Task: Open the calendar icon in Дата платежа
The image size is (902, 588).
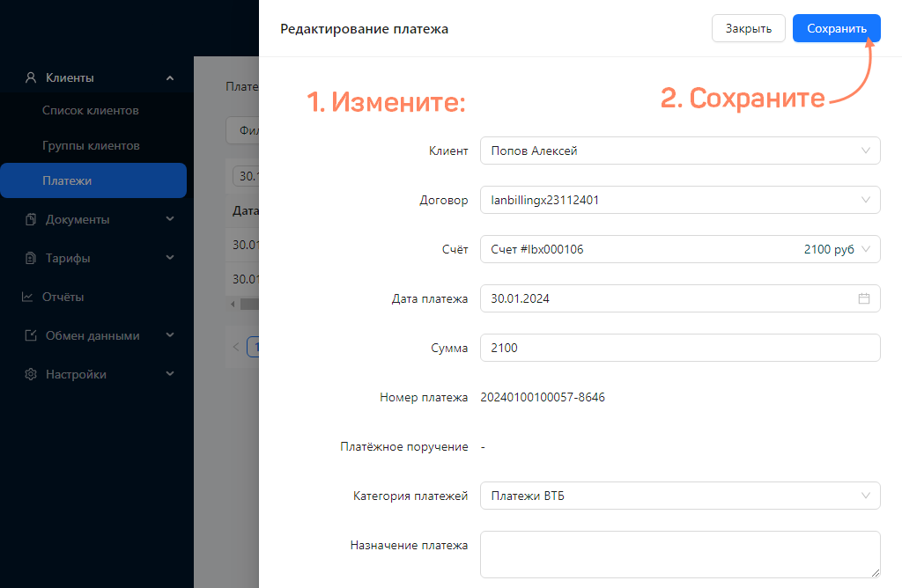Action: (x=863, y=298)
